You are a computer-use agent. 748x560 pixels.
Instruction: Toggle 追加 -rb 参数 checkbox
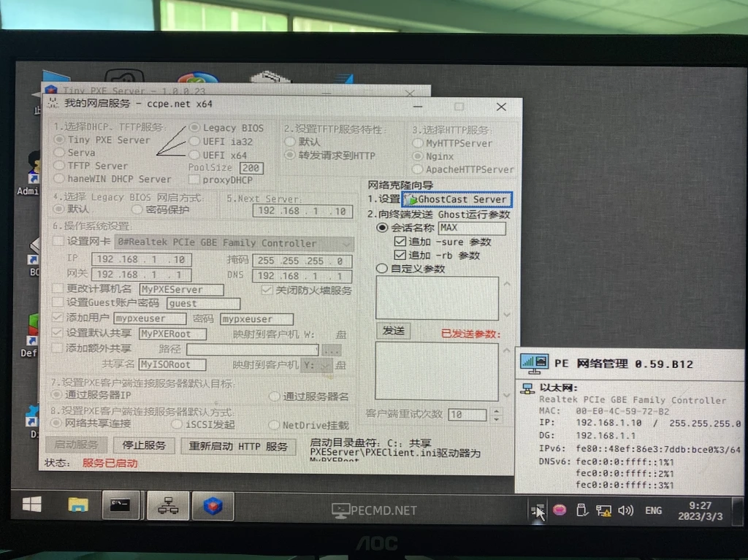point(400,256)
